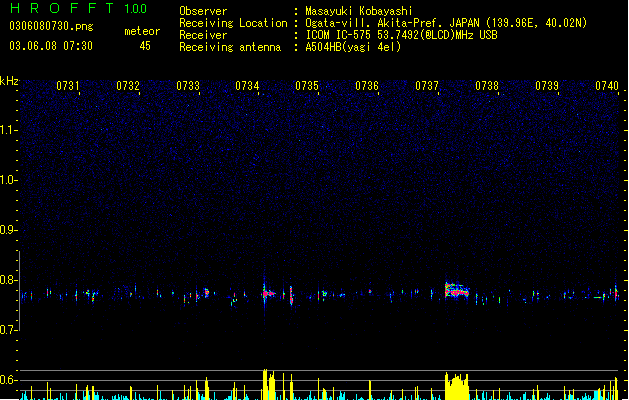Click the 0.7 kHz axis label

[x=8, y=330]
